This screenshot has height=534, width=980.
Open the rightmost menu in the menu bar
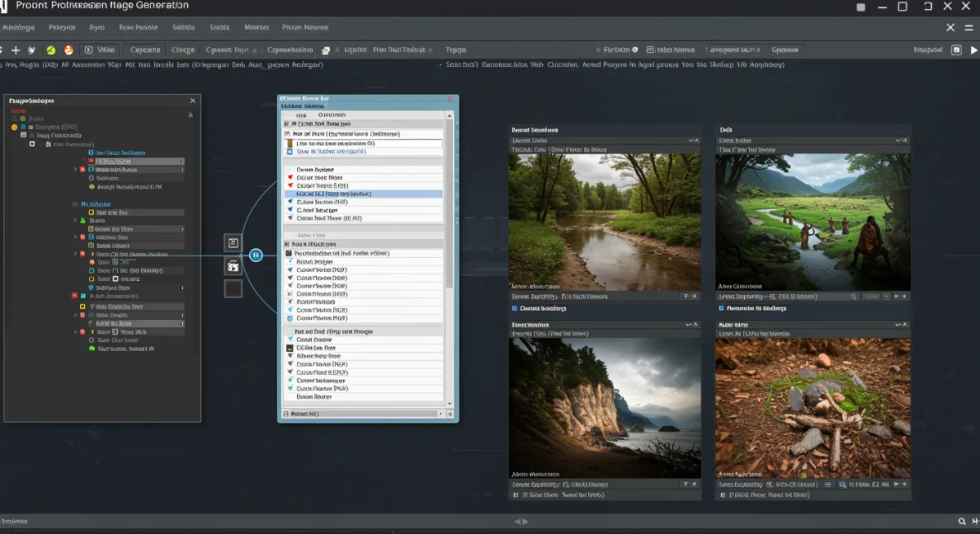click(305, 27)
